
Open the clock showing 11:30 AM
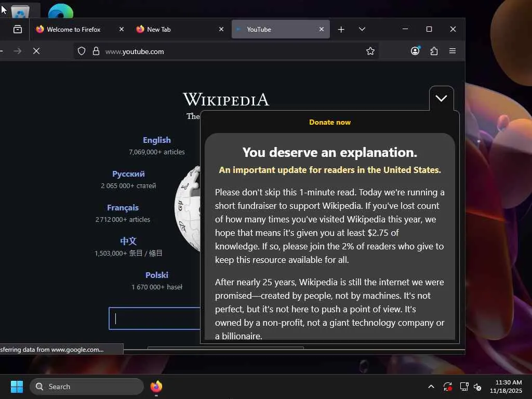(506, 387)
